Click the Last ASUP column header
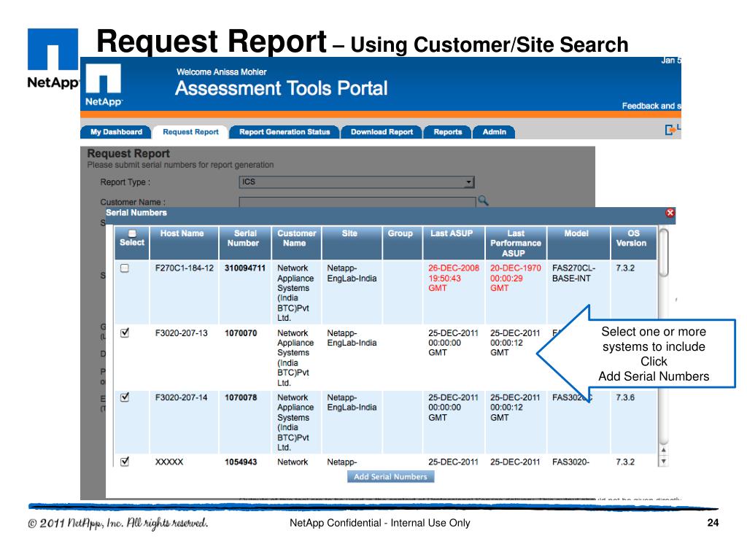Image resolution: width=747 pixels, height=560 pixels. coord(454,243)
